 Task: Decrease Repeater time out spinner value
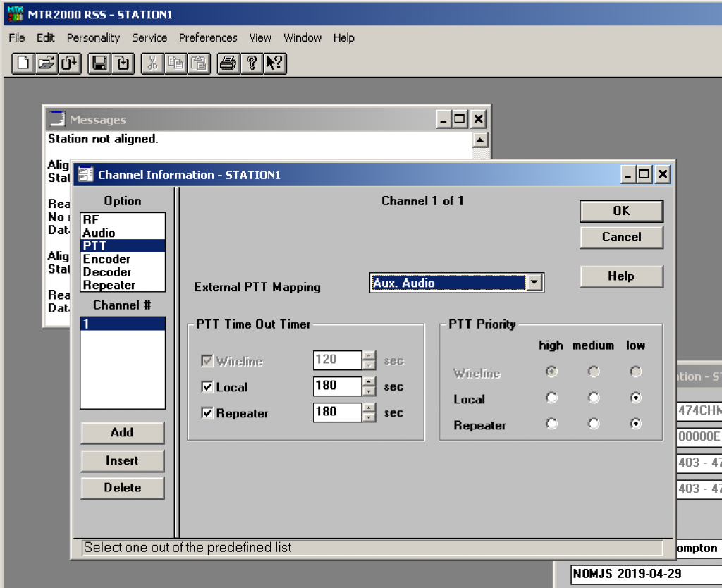pyautogui.click(x=369, y=417)
